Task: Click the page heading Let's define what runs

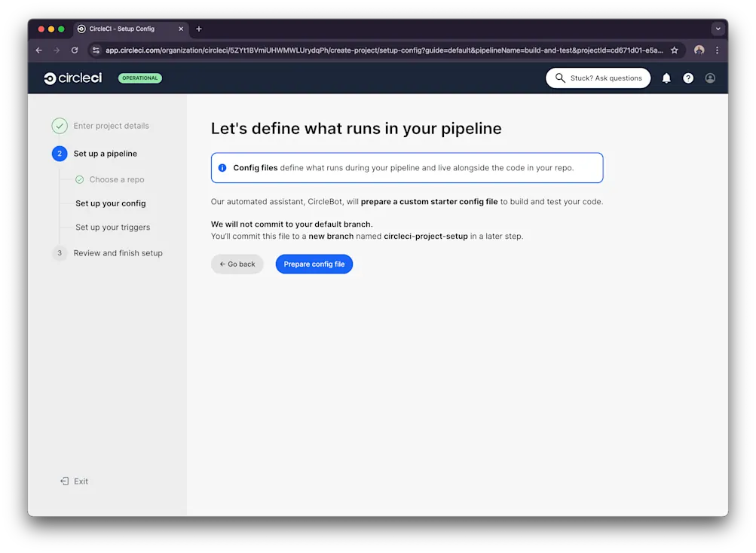Action: click(x=356, y=128)
